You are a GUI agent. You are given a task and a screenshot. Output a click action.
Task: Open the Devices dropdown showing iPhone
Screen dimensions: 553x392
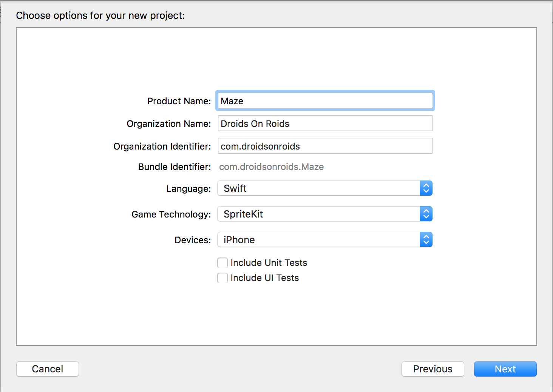[325, 239]
